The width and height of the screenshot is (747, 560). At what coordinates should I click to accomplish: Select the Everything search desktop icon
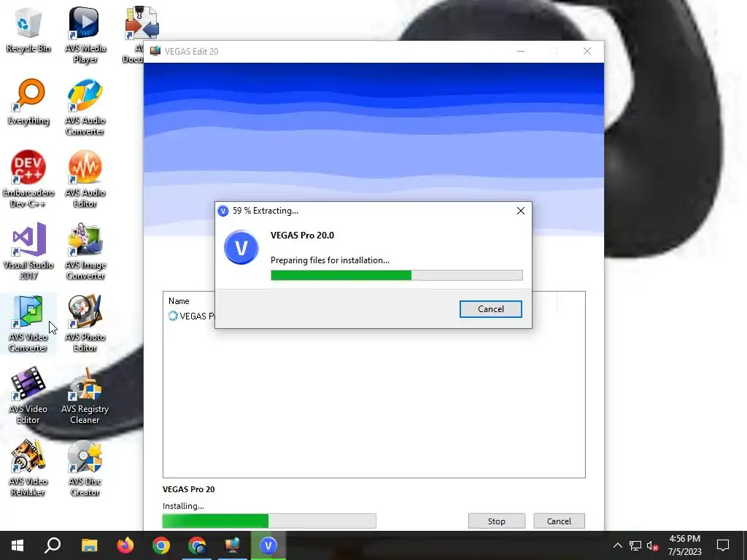[x=28, y=101]
